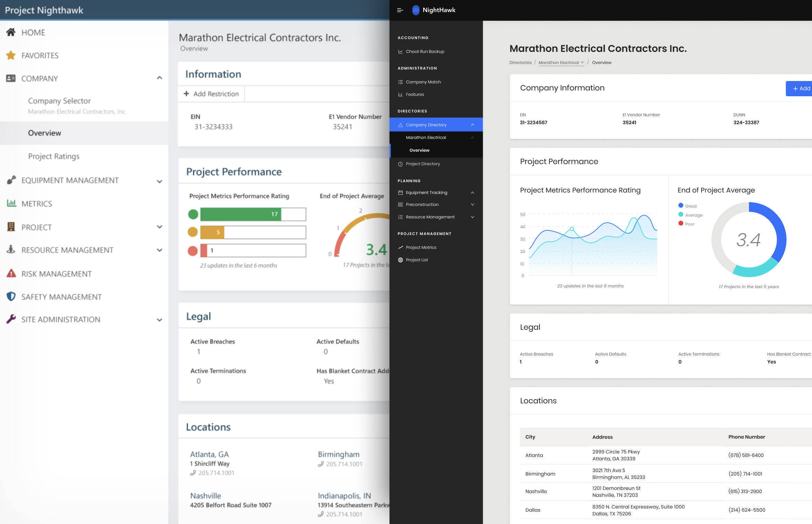Open the Marathon Electrical breadcrumb dropdown
This screenshot has width=812, height=524.
[x=561, y=63]
